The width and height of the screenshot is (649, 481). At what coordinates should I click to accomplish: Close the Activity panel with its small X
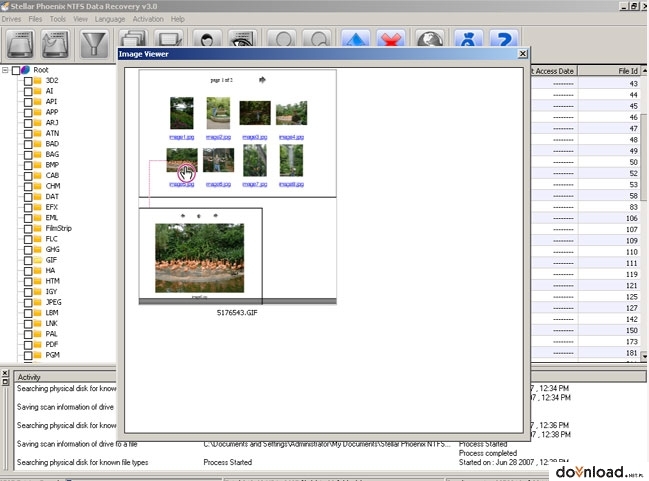coord(5,373)
